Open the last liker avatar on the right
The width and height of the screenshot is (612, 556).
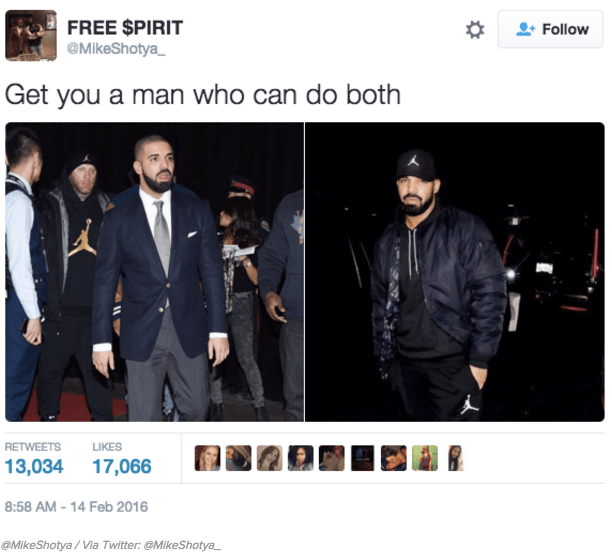coord(455,458)
